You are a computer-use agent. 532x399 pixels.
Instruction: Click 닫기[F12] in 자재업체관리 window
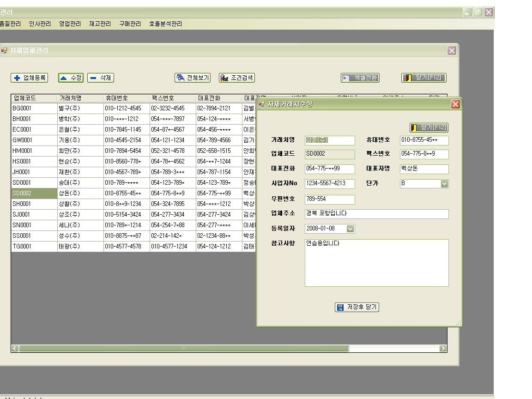(424, 78)
